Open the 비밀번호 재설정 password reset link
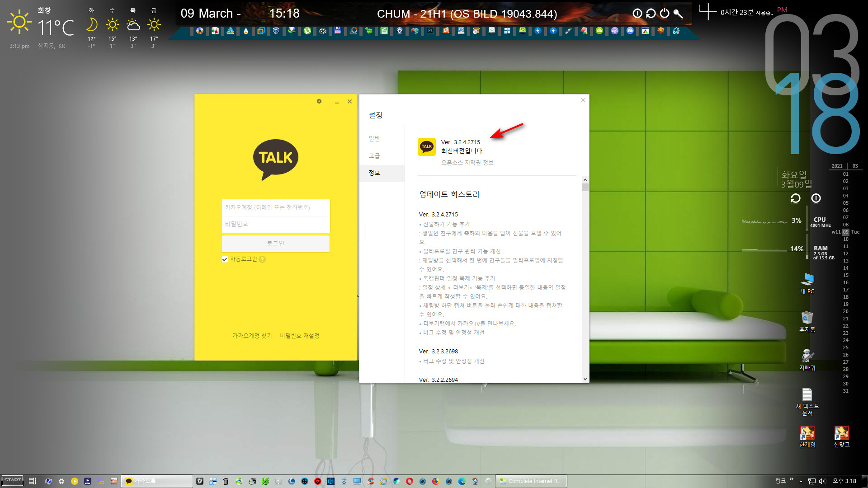 tap(299, 336)
